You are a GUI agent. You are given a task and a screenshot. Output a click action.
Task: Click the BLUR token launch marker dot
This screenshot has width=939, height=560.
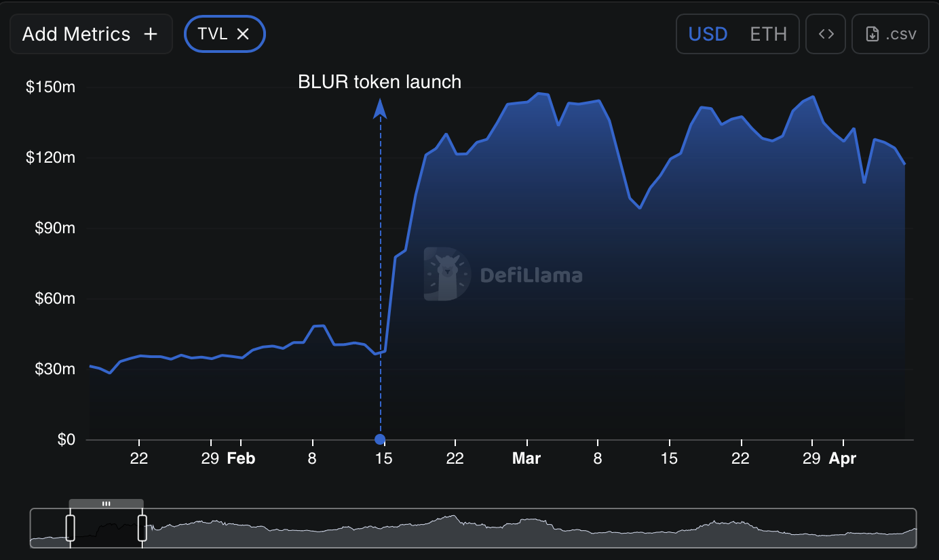380,439
